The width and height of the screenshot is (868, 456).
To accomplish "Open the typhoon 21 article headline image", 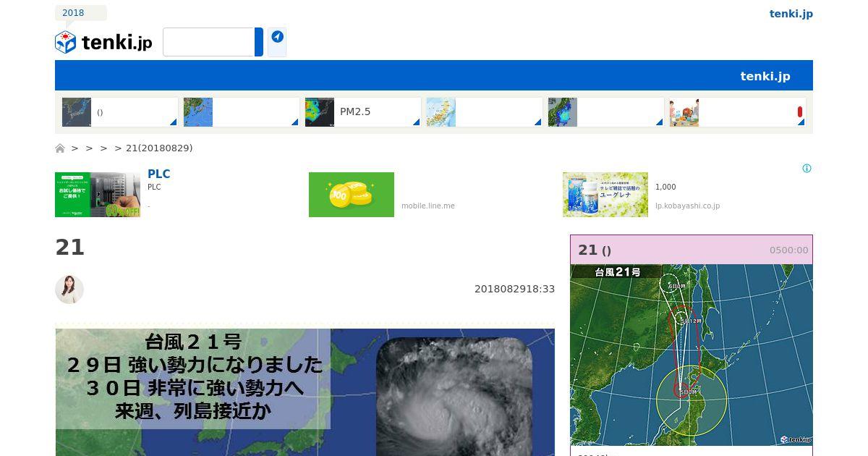I will [x=305, y=392].
